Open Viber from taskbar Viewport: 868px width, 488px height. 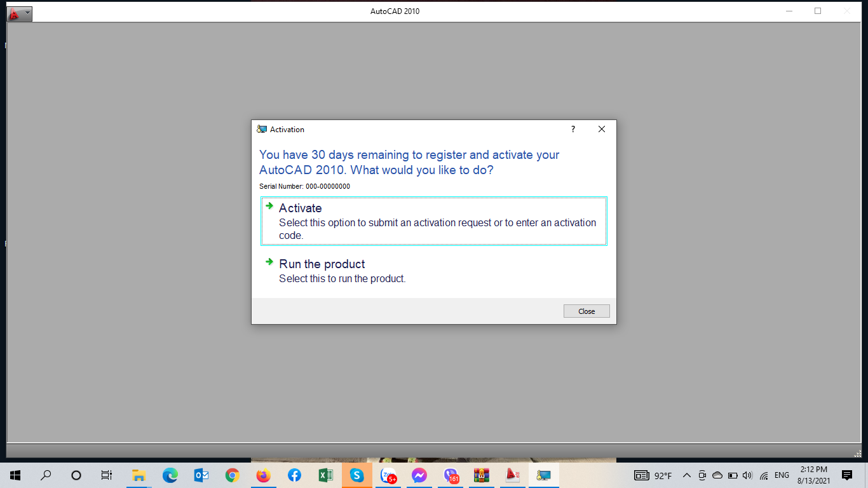pos(451,475)
